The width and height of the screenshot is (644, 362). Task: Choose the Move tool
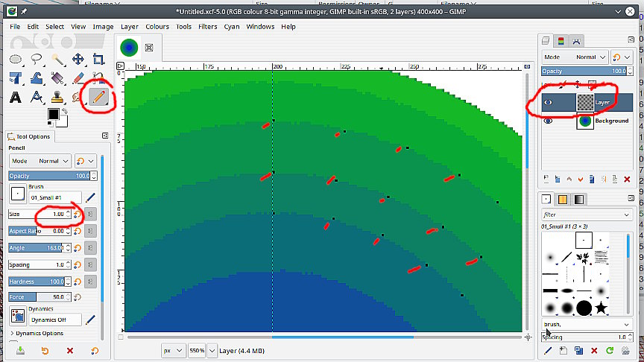coord(78,59)
